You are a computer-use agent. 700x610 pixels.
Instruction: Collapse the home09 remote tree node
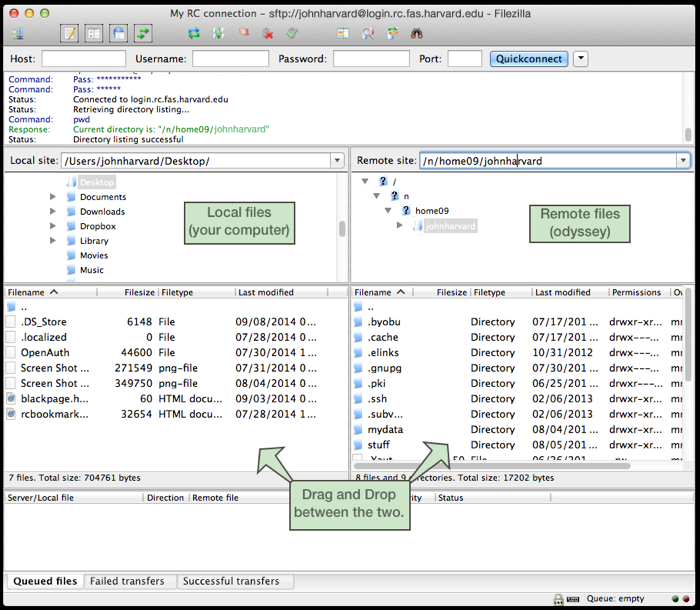tap(387, 211)
